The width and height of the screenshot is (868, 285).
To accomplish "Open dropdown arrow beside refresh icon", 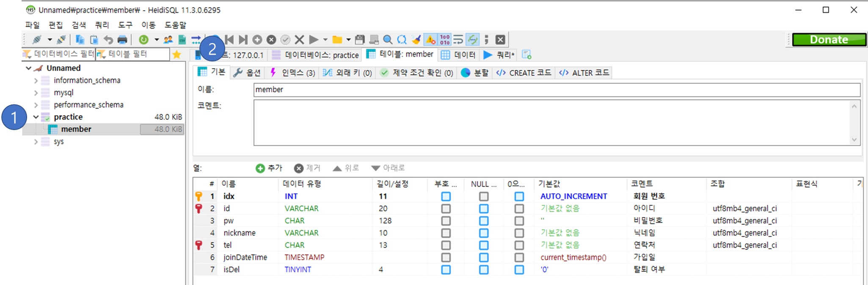I will tap(157, 40).
